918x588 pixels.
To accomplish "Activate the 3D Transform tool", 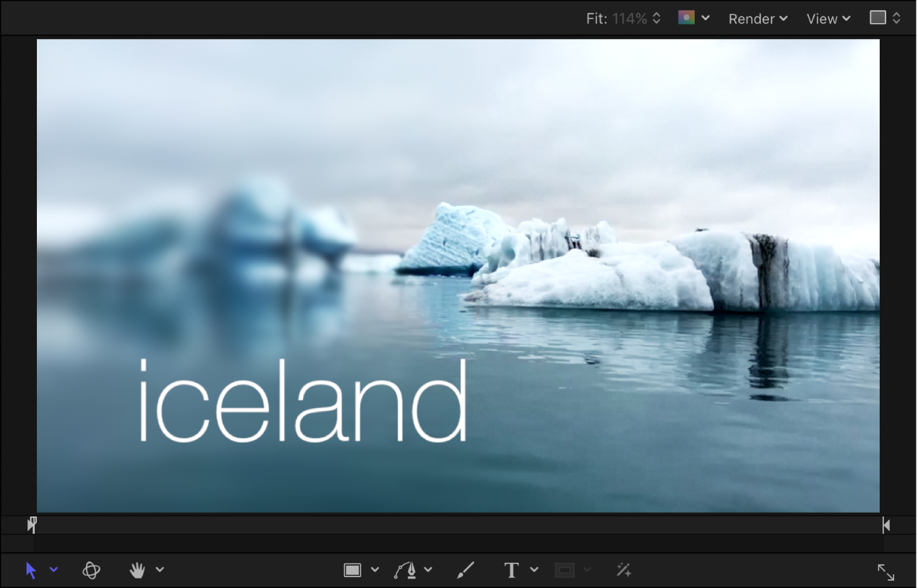I will [92, 570].
